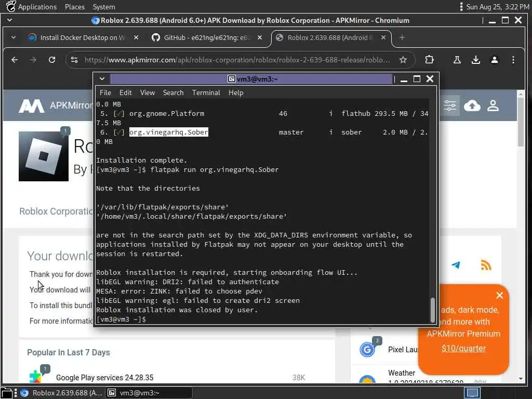Open APKMirror account user icon
The width and height of the screenshot is (532, 399).
point(493,106)
